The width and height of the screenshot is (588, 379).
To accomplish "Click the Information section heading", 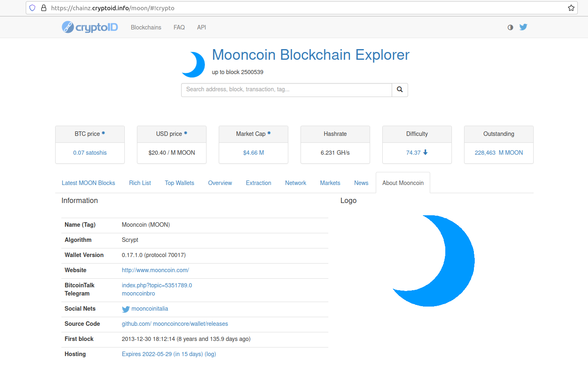I will tap(80, 201).
